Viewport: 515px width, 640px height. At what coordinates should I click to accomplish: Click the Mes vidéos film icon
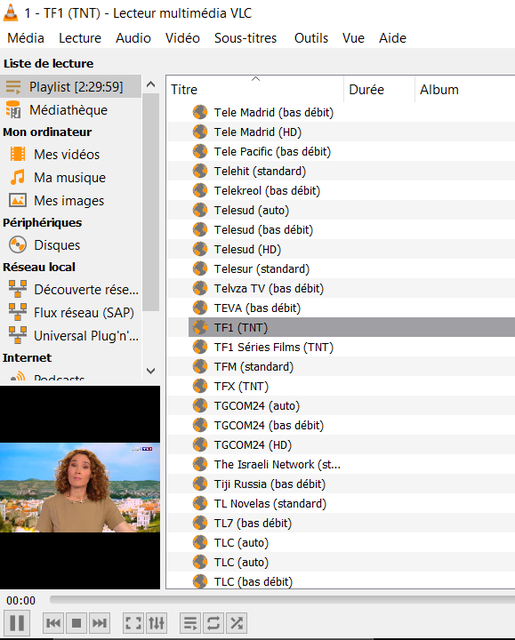[18, 154]
